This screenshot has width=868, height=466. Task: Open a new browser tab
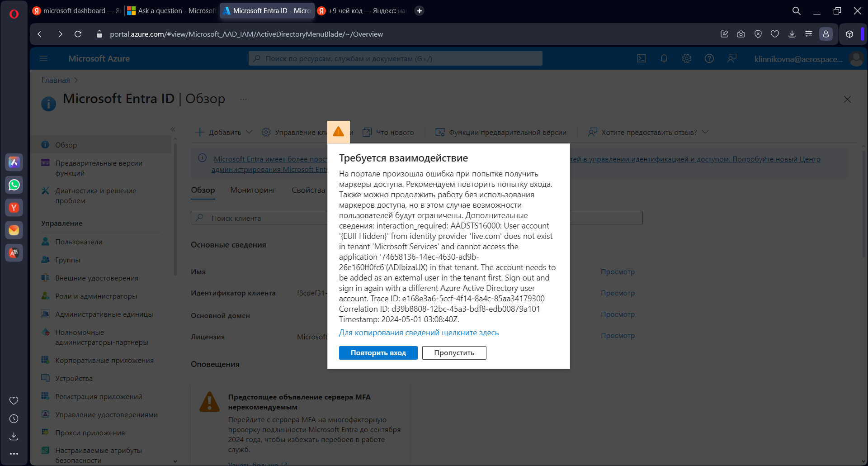click(420, 11)
